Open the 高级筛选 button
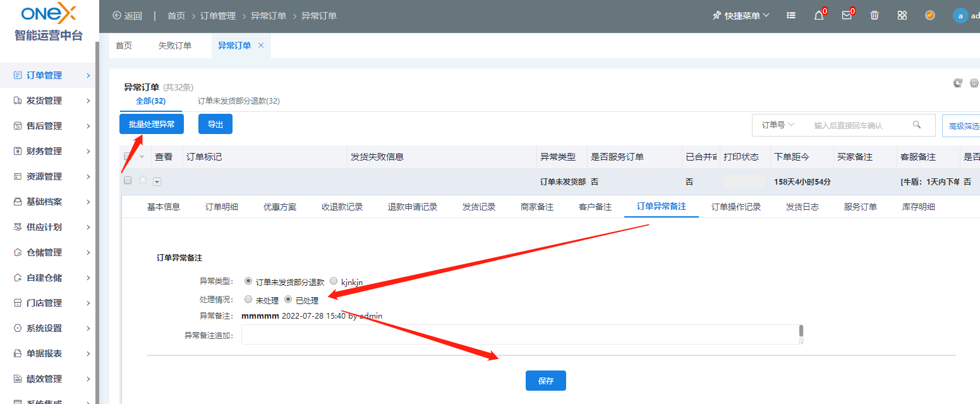Screen dimensions: 980x404 [x=961, y=126]
